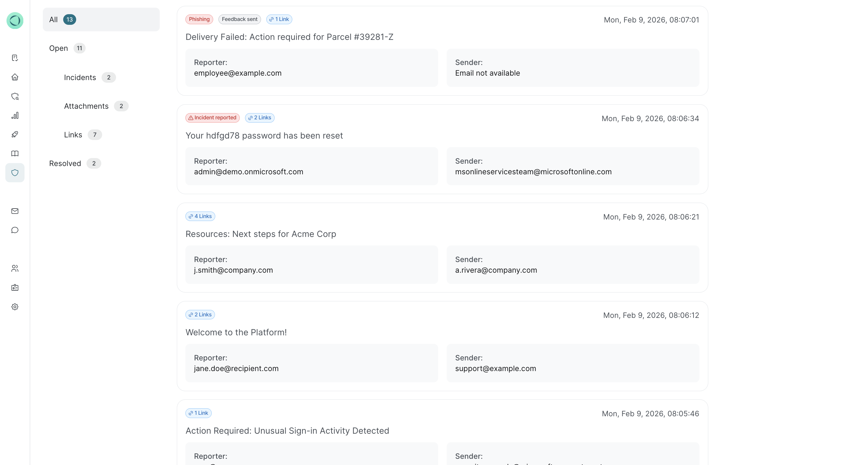The height and width of the screenshot is (465, 868).
Task: Open the users people sidebar icon
Action: tap(15, 269)
